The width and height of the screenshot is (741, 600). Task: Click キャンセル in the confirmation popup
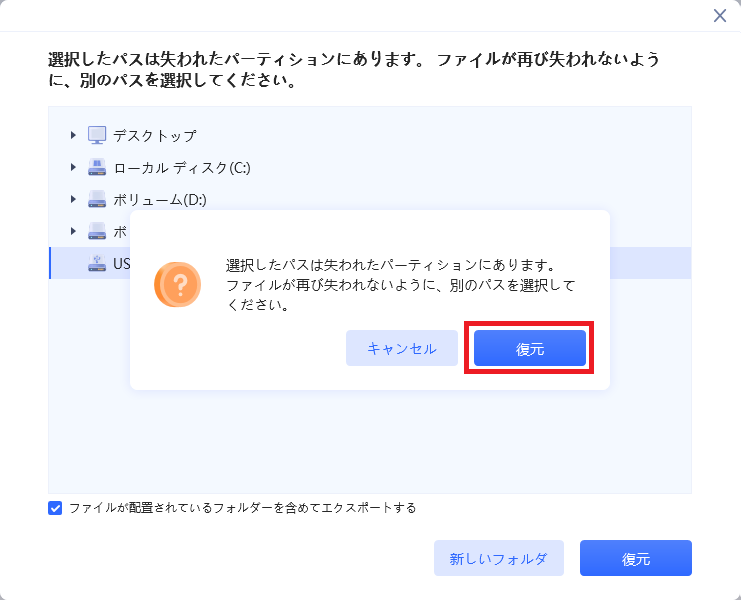402,348
